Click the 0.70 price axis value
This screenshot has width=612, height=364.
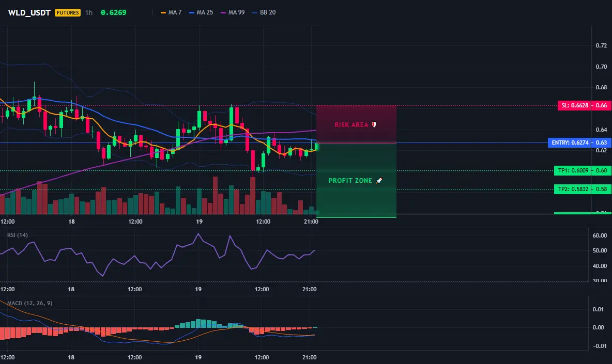tap(601, 67)
